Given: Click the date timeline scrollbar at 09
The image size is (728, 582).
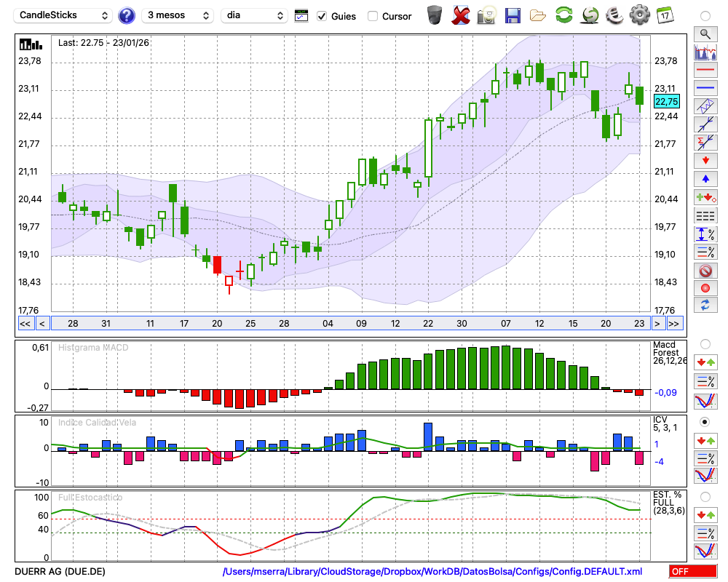Looking at the screenshot, I should point(361,323).
